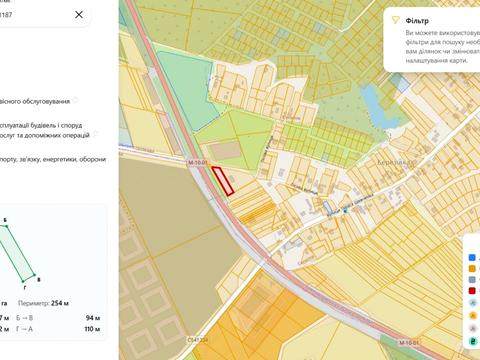Select the red square legend swatch
The height and width of the screenshot is (360, 480).
tap(472, 291)
